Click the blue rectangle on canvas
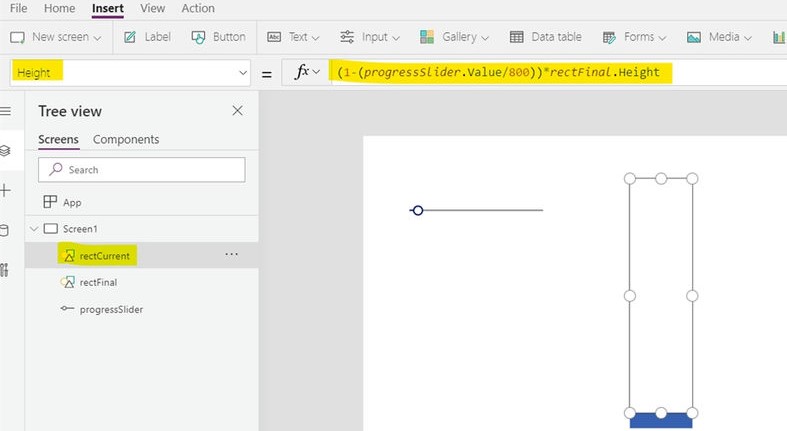This screenshot has height=431, width=787. coord(661,421)
